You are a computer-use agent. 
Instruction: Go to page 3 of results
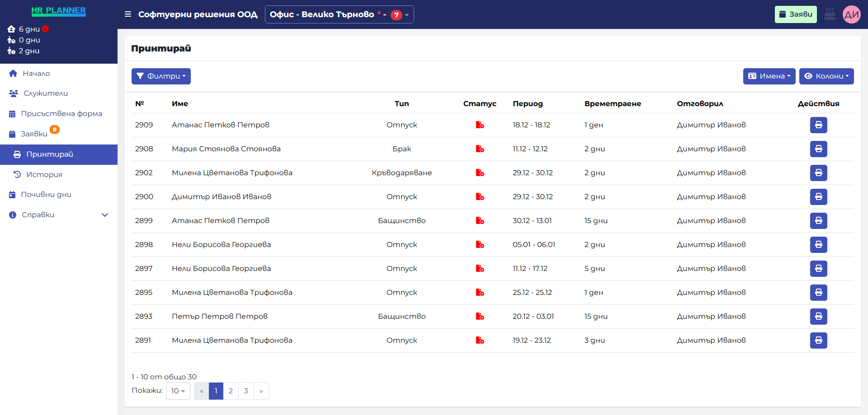[x=246, y=391]
